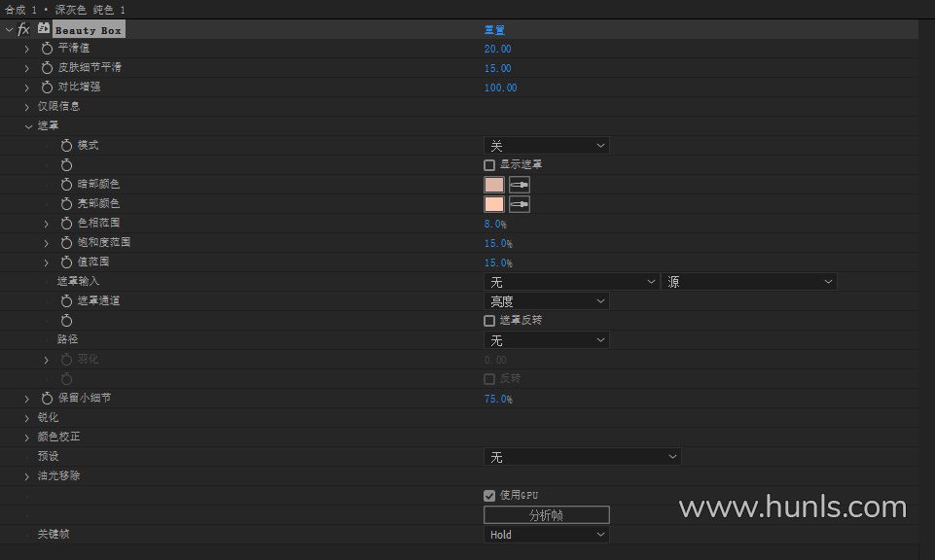Expand 颜色校正 group
This screenshot has height=560, width=935.
click(27, 437)
